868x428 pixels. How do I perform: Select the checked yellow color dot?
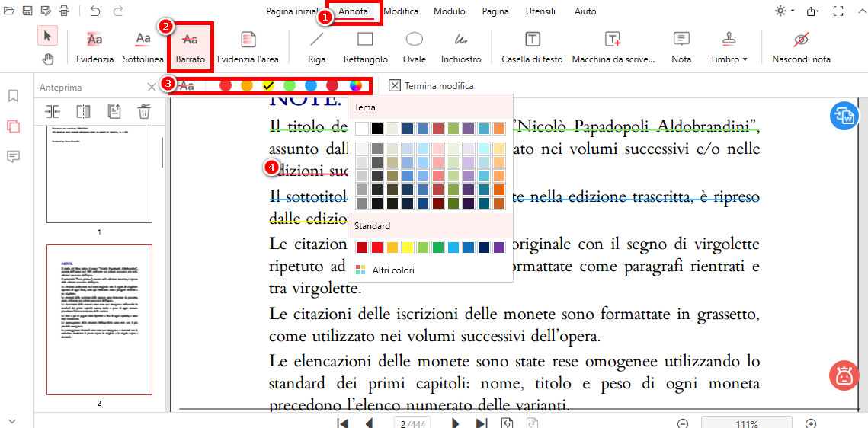click(268, 86)
